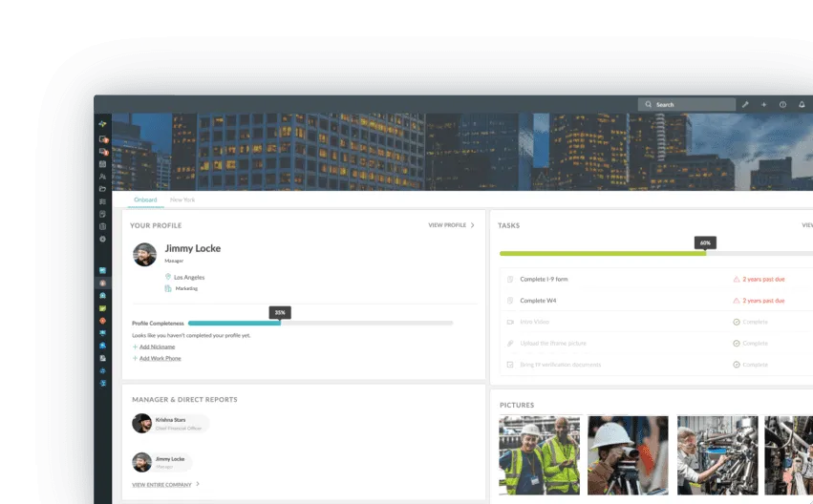Open the green note sidebar app icon
The height and width of the screenshot is (504, 813).
tap(102, 308)
